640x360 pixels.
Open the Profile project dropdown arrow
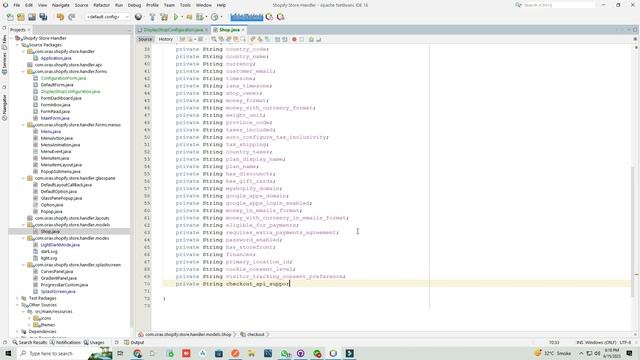point(221,17)
